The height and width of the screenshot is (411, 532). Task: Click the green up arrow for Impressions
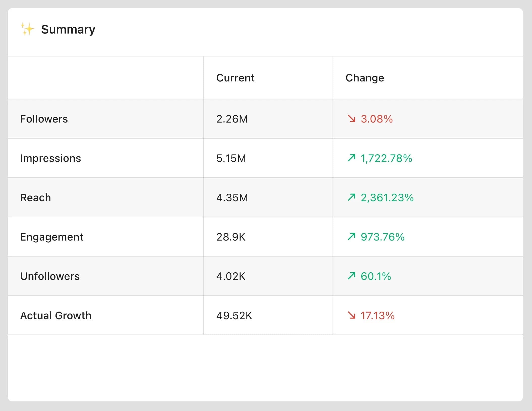click(x=351, y=158)
